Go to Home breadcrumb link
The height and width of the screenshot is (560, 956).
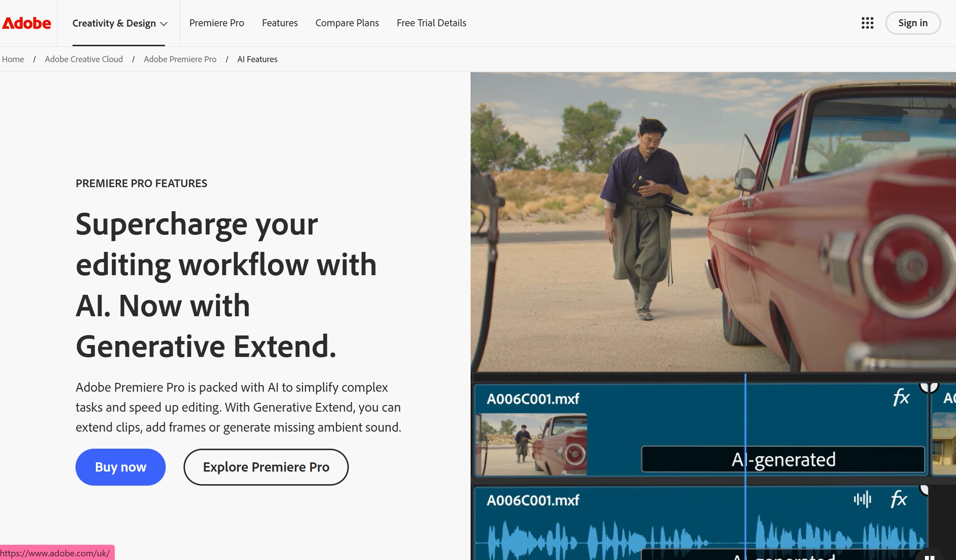[x=13, y=59]
